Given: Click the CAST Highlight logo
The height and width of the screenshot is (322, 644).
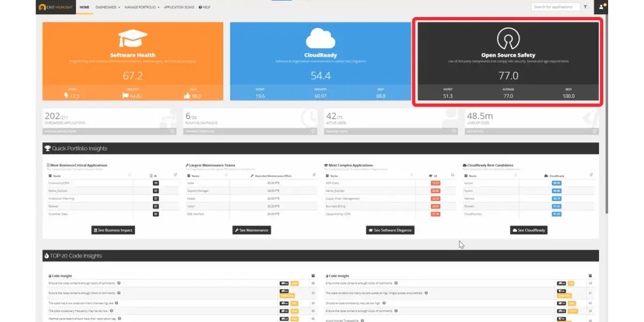Looking at the screenshot, I should point(56,8).
